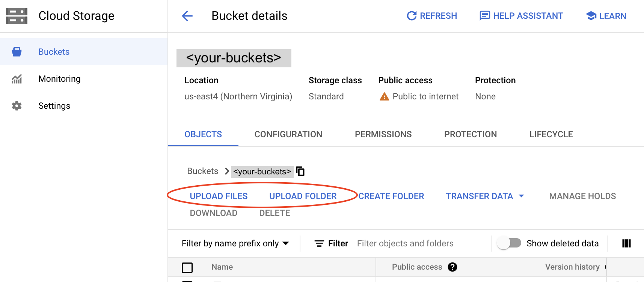Click the Public access help question icon

tap(452, 267)
